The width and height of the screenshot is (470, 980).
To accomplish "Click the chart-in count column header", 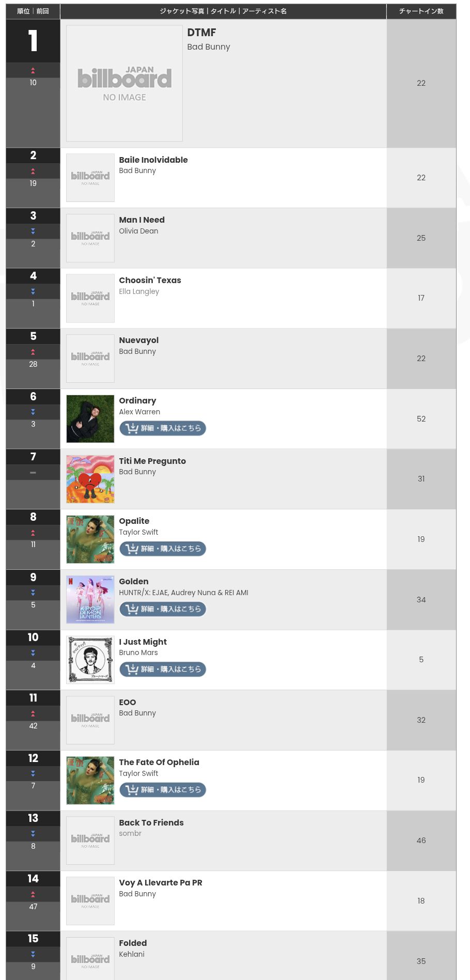I will 421,11.
